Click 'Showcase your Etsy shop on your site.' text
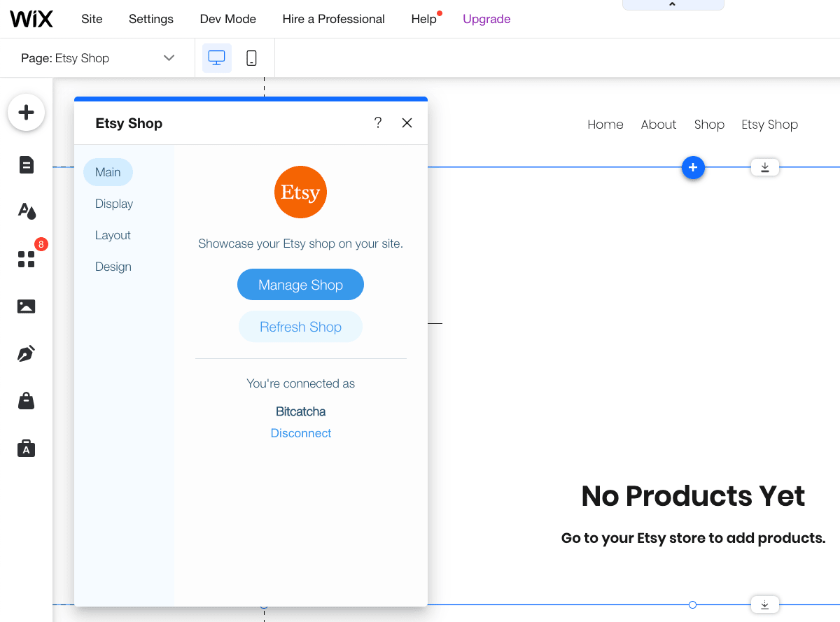The height and width of the screenshot is (622, 840). (301, 244)
